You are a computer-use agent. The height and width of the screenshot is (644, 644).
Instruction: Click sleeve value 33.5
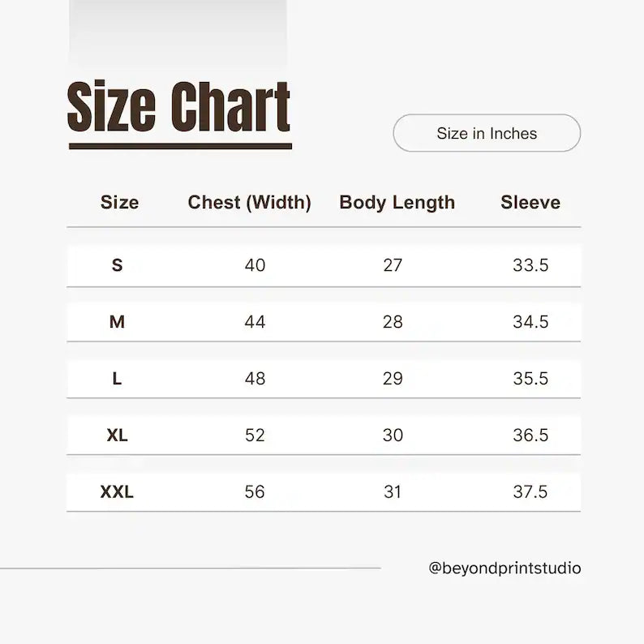530,265
